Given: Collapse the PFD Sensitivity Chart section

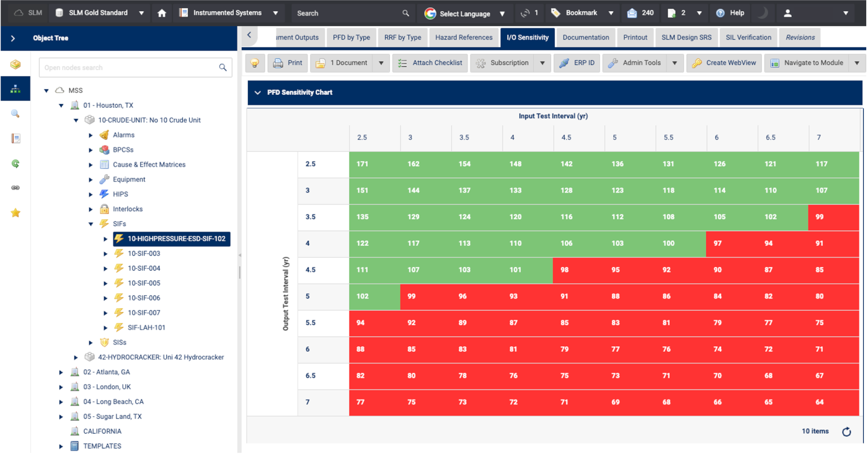Looking at the screenshot, I should pos(258,92).
